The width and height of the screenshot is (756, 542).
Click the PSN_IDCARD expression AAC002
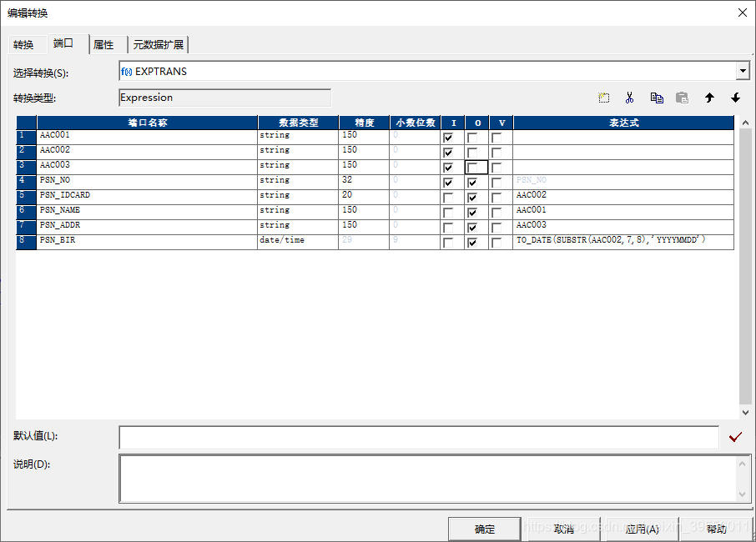tap(623, 197)
